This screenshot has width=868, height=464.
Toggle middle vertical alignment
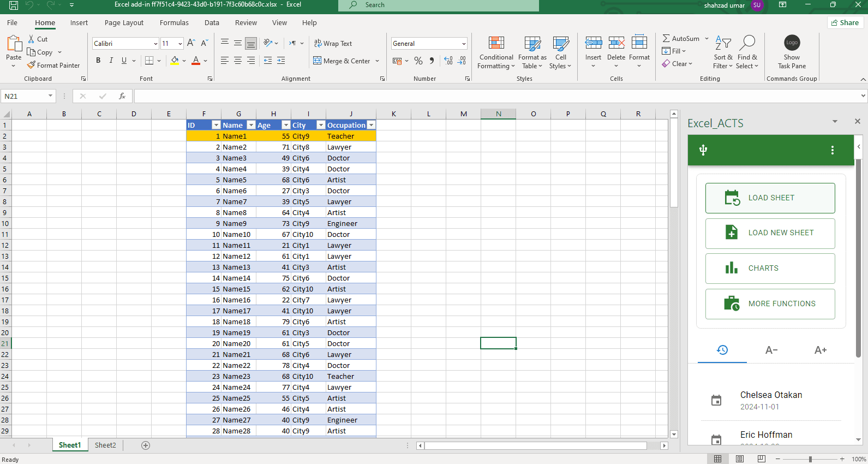click(x=238, y=43)
